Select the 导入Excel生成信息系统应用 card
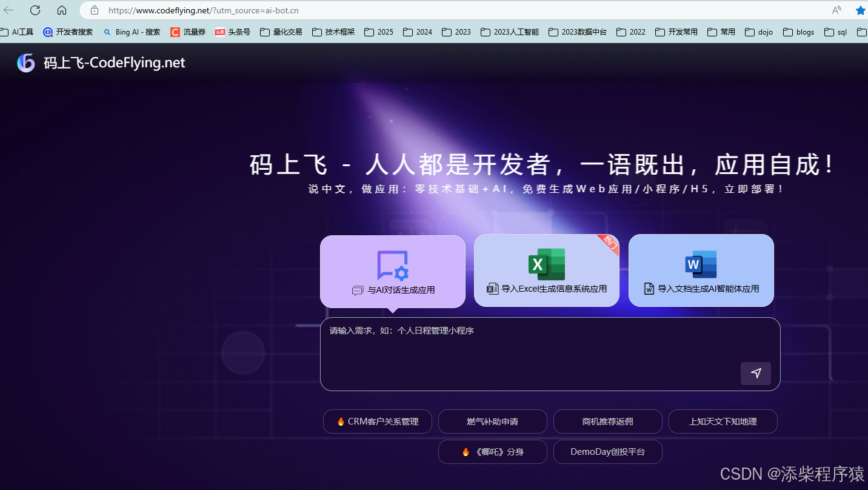 547,270
